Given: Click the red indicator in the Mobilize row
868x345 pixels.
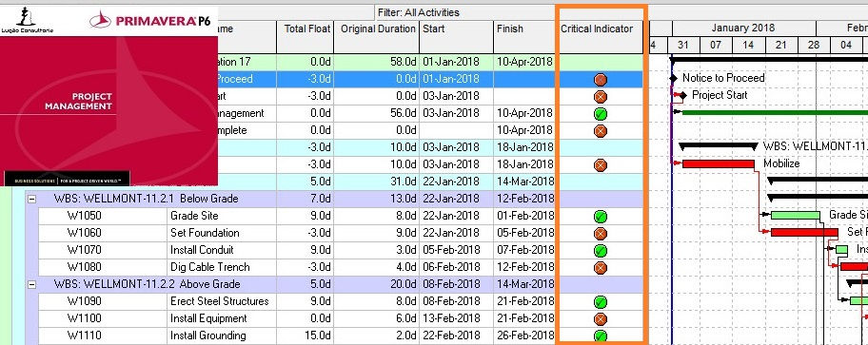Looking at the screenshot, I should tap(600, 165).
